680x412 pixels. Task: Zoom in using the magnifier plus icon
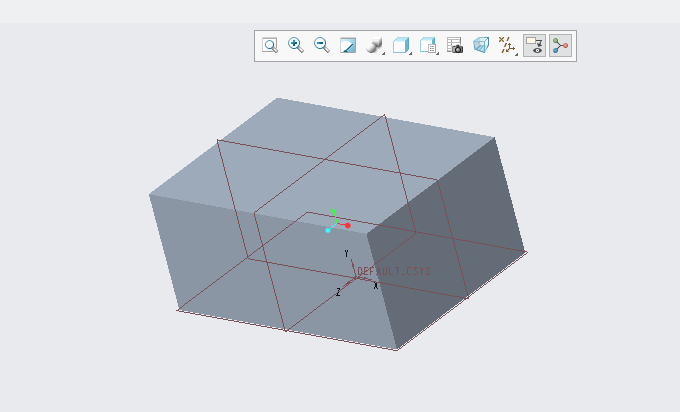point(296,45)
